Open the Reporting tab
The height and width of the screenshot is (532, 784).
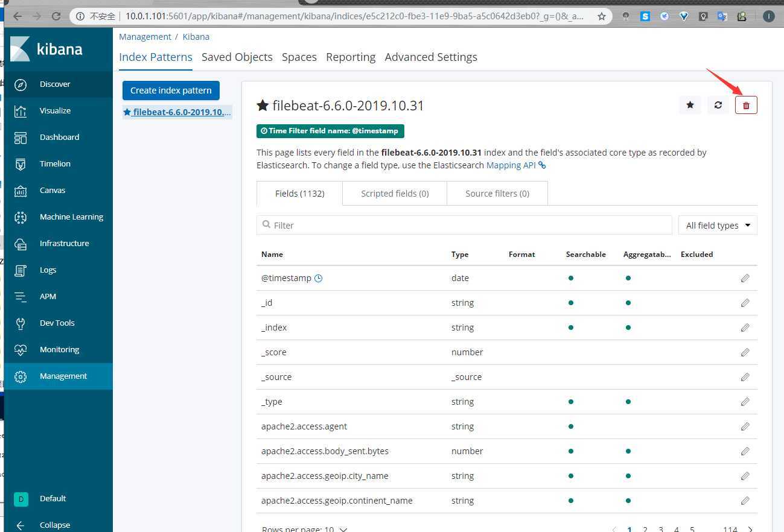pos(351,57)
